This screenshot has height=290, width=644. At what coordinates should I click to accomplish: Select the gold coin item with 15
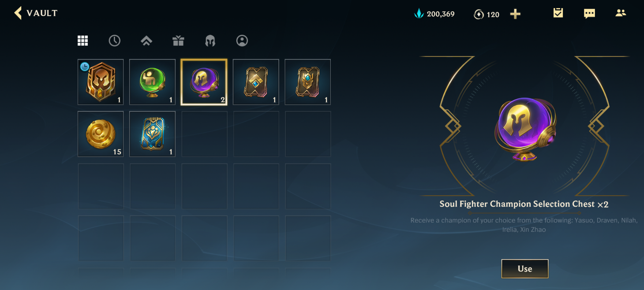(x=101, y=134)
